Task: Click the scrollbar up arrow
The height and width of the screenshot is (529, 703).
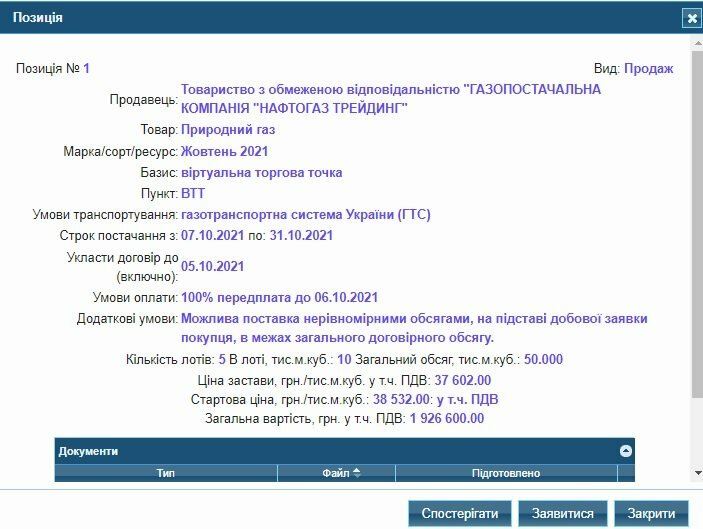Action: point(698,43)
